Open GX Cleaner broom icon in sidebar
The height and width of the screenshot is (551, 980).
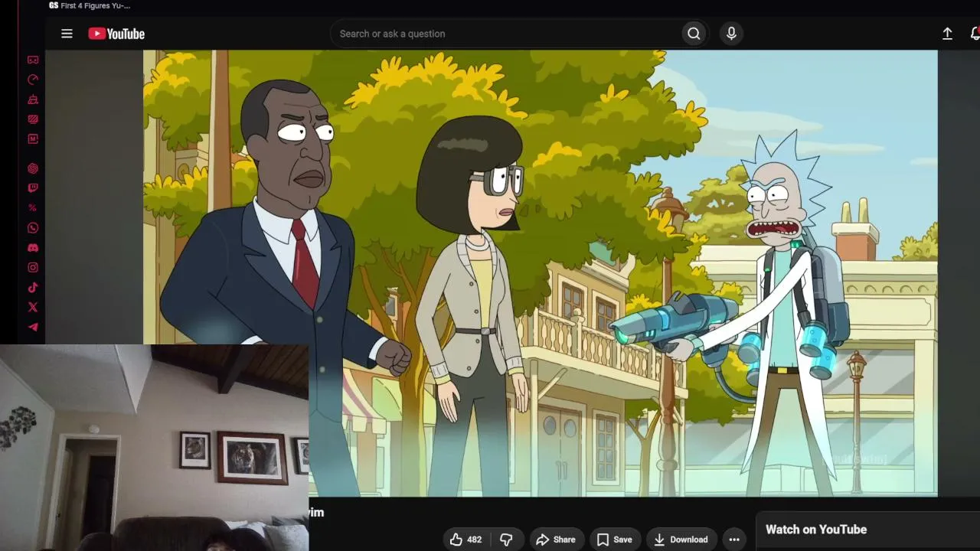coord(33,99)
